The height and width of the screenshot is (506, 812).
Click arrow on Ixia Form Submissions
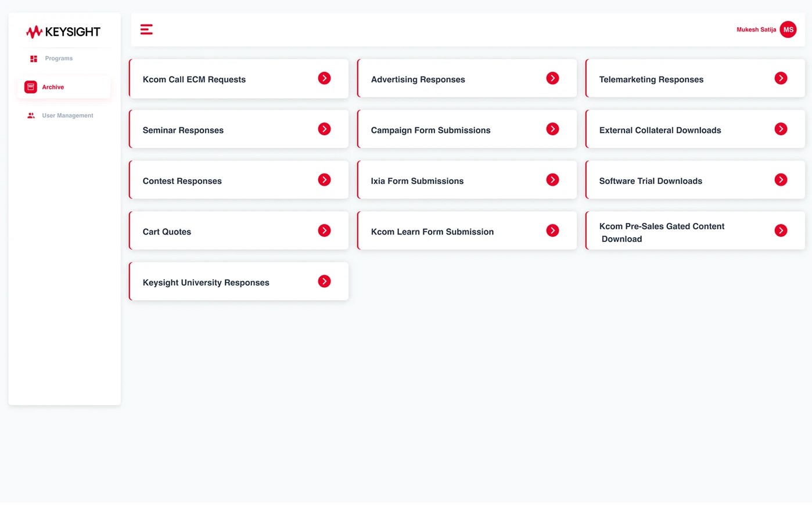pyautogui.click(x=553, y=180)
